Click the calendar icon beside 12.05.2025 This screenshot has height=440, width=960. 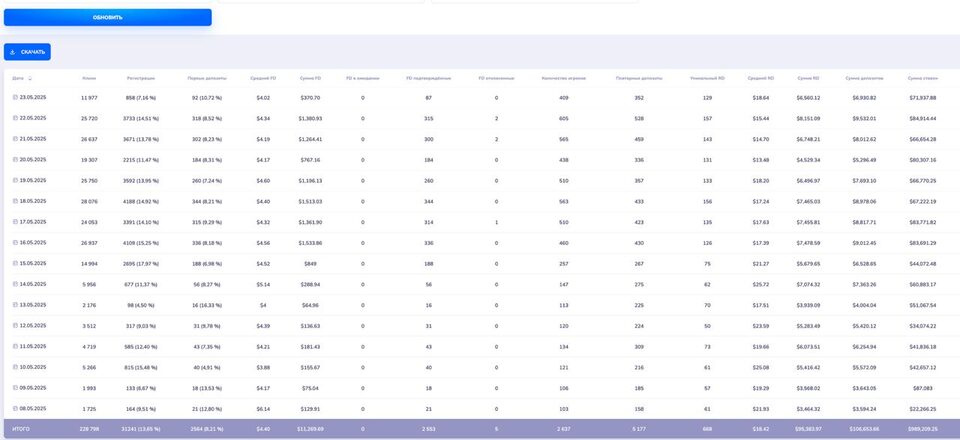click(15, 325)
